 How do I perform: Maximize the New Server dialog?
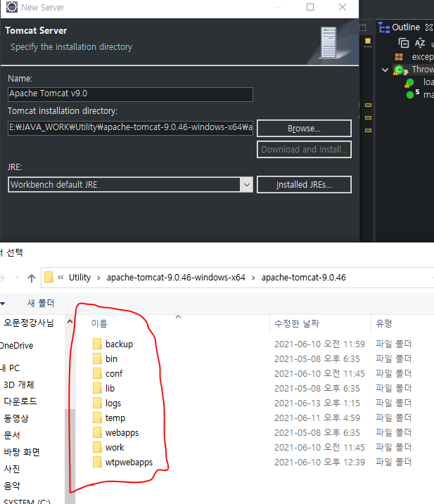click(x=310, y=7)
